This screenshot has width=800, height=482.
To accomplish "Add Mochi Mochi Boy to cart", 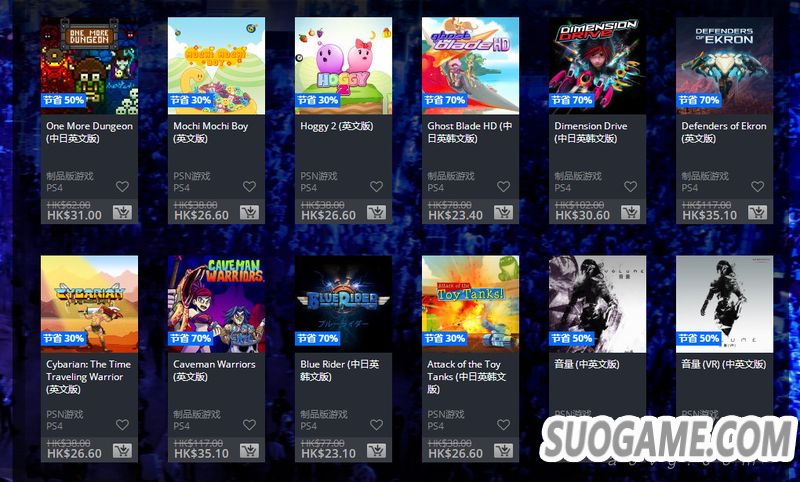I will click(249, 212).
